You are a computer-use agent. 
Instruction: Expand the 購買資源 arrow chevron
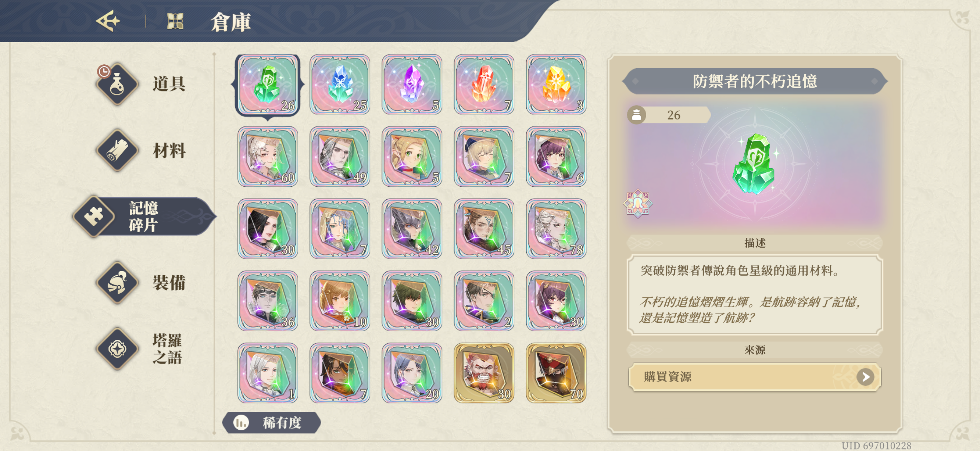[x=865, y=377]
